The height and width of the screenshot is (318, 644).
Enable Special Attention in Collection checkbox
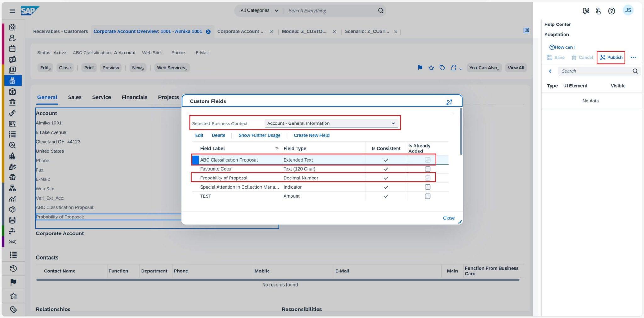click(428, 187)
